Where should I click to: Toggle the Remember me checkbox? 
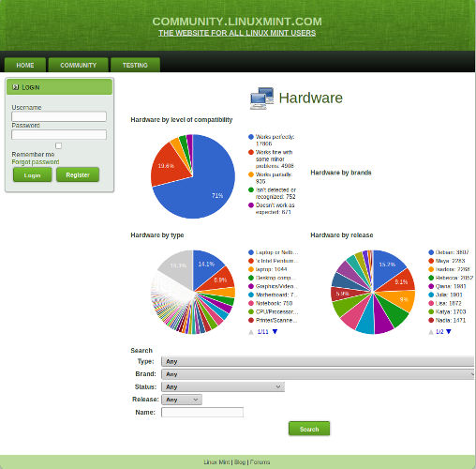[x=58, y=145]
